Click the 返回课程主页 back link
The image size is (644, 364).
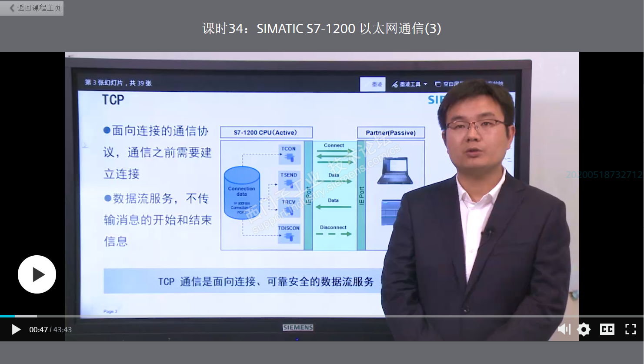32,8
